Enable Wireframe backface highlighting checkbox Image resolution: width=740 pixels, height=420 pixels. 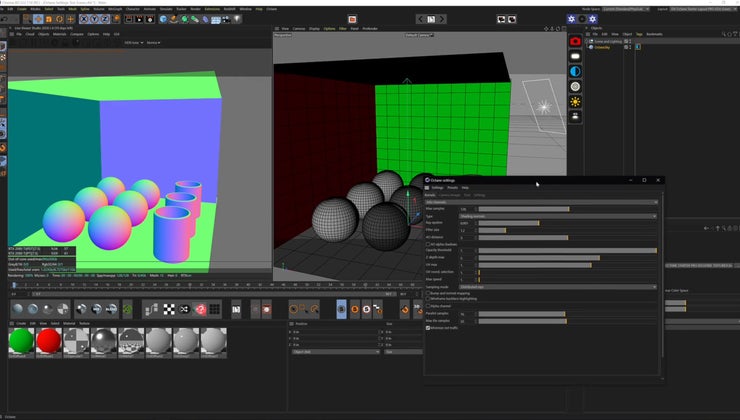pos(428,299)
